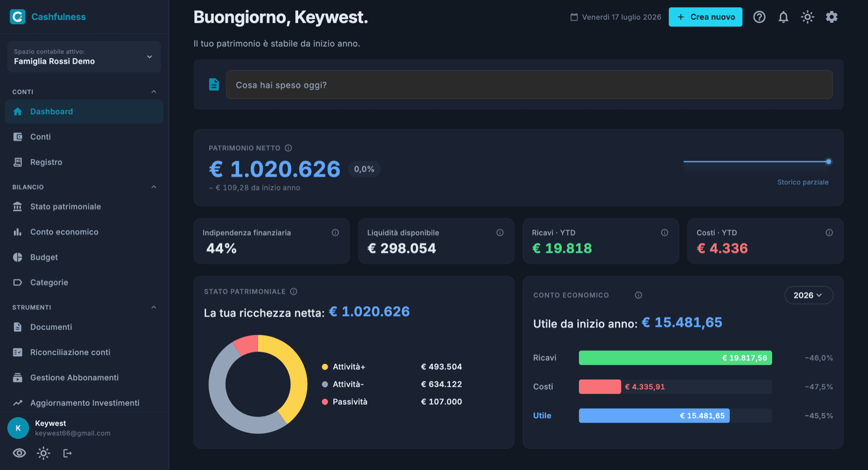This screenshot has width=868, height=470.
Task: Click the Utile label link
Action: point(542,416)
